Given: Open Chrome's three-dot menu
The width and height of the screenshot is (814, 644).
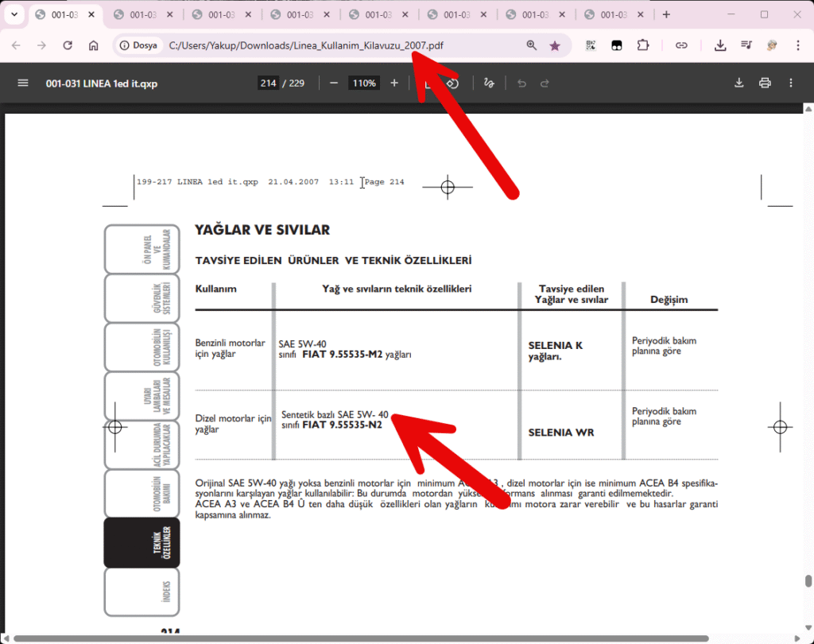Looking at the screenshot, I should click(x=797, y=45).
